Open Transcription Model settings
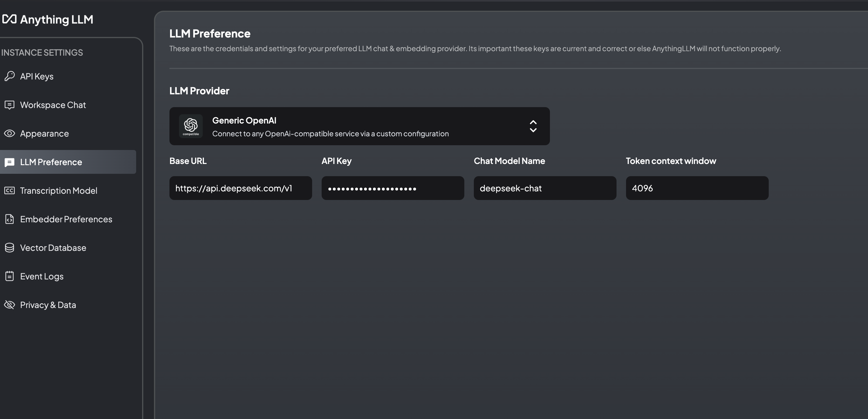This screenshot has width=868, height=419. pyautogui.click(x=68, y=191)
